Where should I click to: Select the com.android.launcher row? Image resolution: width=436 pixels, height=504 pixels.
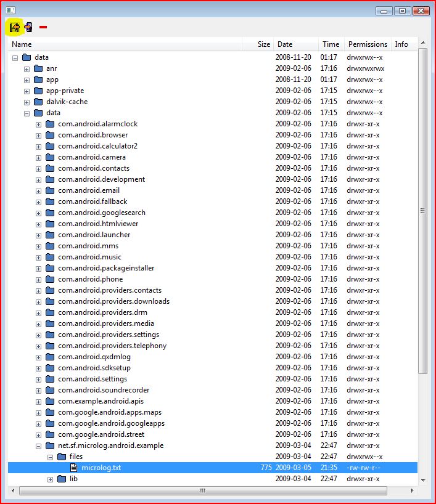213,235
